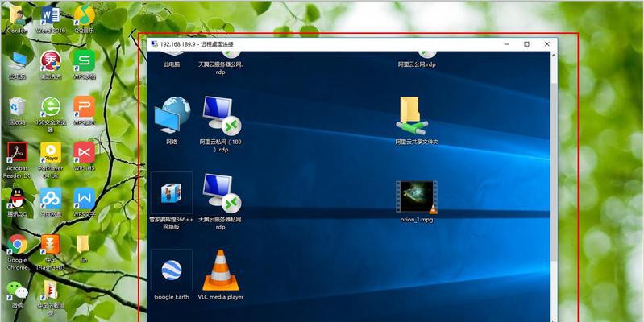Viewport: 644px width, 322px height.
Task: Launch Acrobat Reader DC shortcut
Action: [x=17, y=153]
